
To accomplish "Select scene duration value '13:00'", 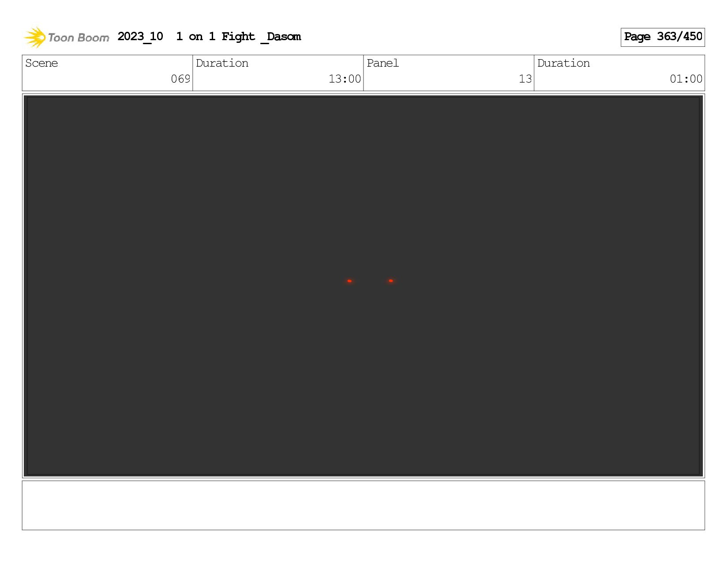I will tap(345, 79).
